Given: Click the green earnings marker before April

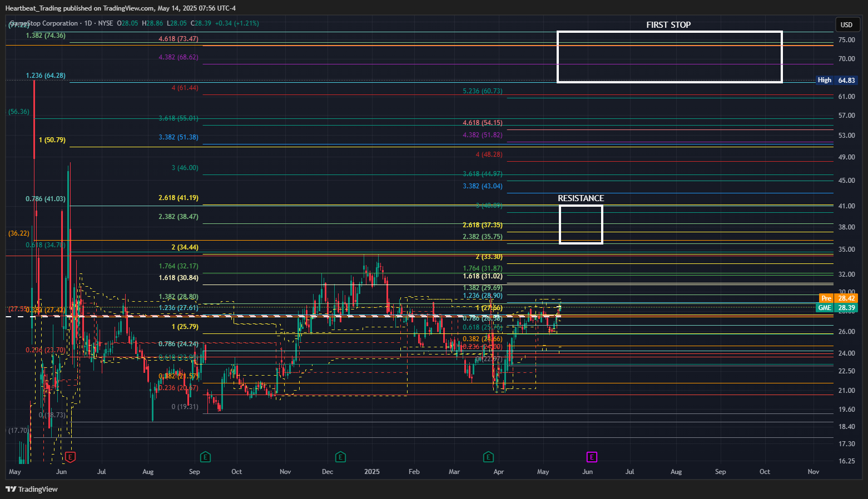Looking at the screenshot, I should (x=488, y=457).
